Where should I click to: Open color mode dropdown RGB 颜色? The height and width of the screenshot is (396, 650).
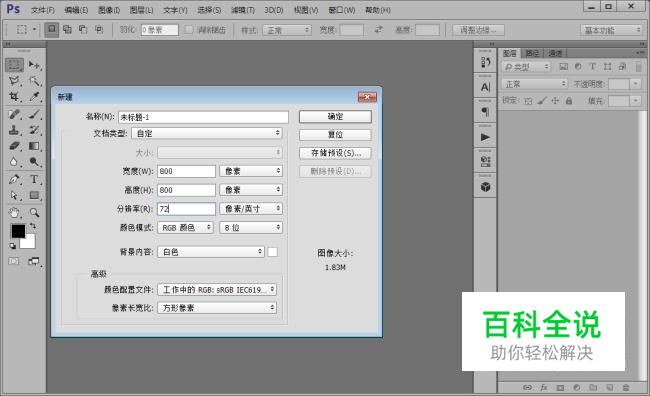click(x=185, y=228)
